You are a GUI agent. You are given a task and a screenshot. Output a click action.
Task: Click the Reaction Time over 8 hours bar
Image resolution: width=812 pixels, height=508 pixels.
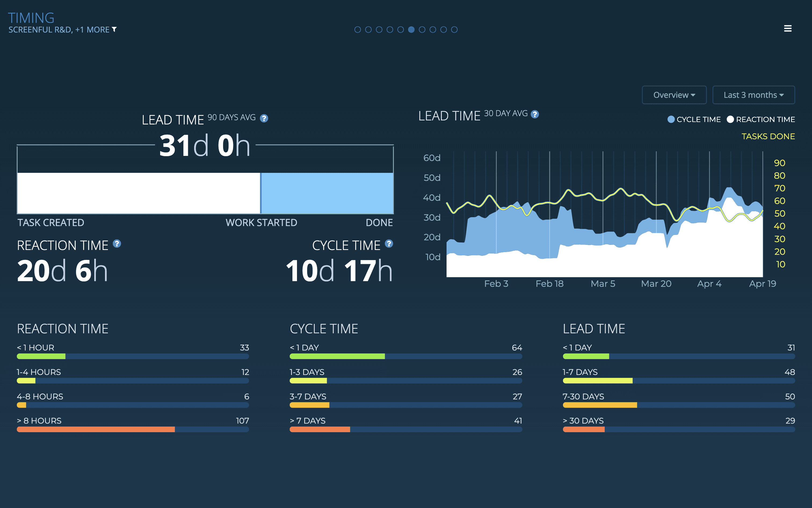click(x=133, y=430)
